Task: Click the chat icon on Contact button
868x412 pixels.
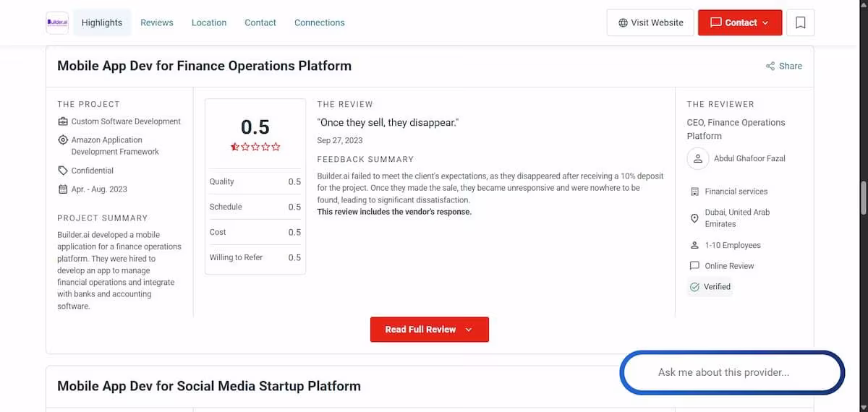Action: click(x=716, y=22)
